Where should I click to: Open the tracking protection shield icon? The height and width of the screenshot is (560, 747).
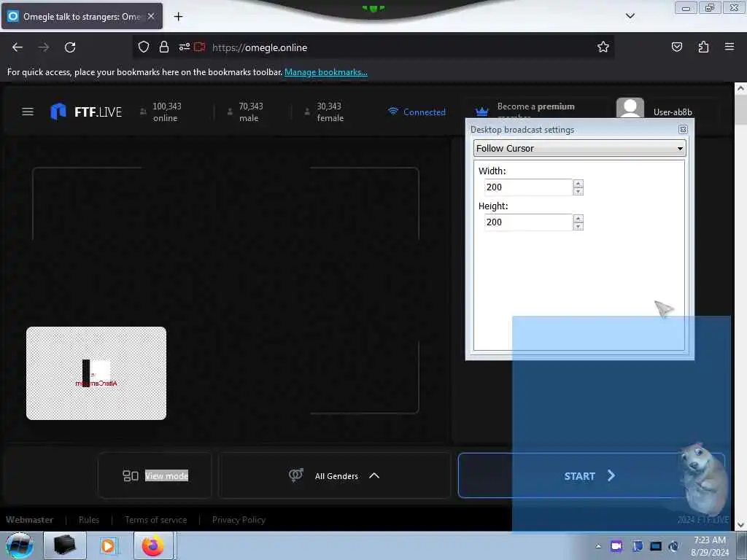144,47
